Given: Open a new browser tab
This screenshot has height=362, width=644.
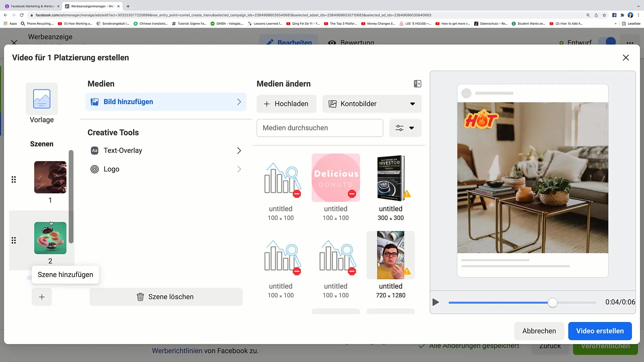Looking at the screenshot, I should pyautogui.click(x=128, y=6).
